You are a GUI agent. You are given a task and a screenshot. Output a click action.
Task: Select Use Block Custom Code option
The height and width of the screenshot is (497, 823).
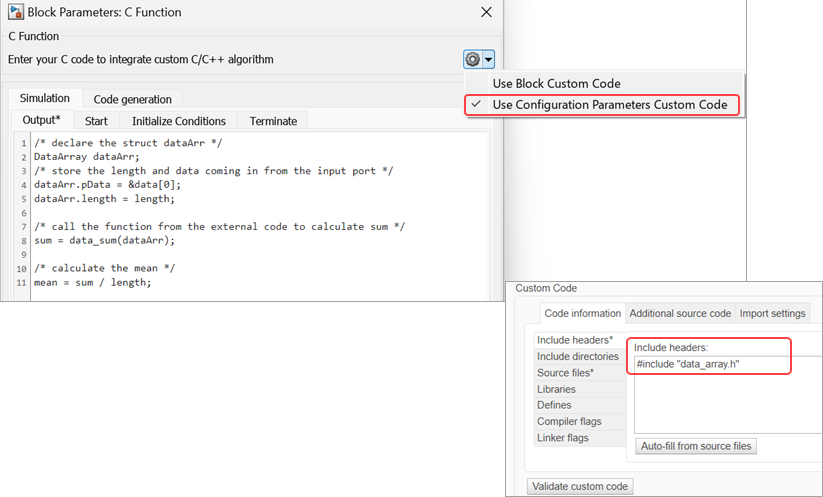click(x=556, y=83)
